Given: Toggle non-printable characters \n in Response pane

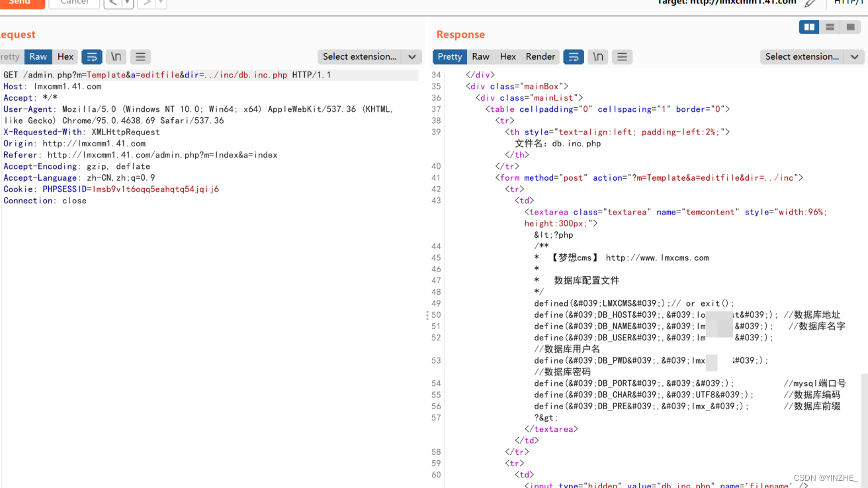Looking at the screenshot, I should [598, 57].
